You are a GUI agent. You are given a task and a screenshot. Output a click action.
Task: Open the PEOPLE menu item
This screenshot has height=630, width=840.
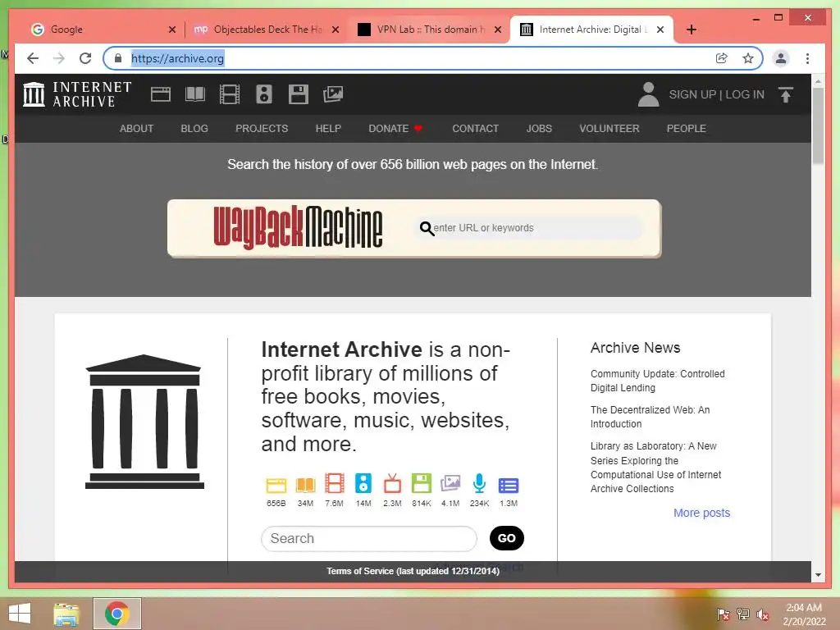pyautogui.click(x=687, y=129)
